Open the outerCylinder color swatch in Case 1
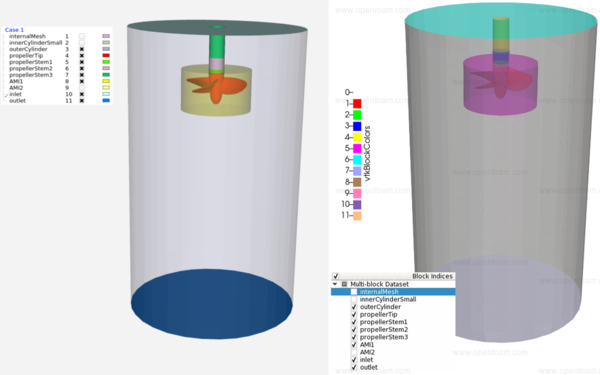 pos(106,49)
